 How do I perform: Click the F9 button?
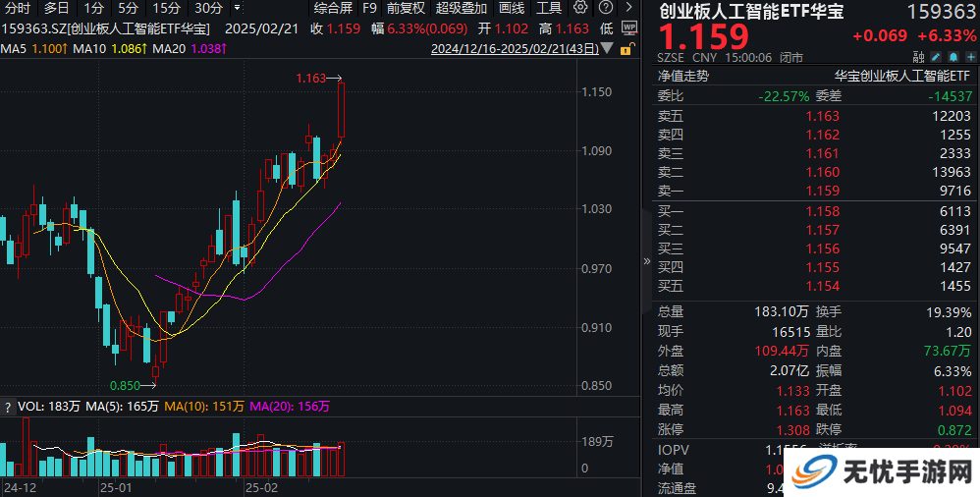(369, 8)
